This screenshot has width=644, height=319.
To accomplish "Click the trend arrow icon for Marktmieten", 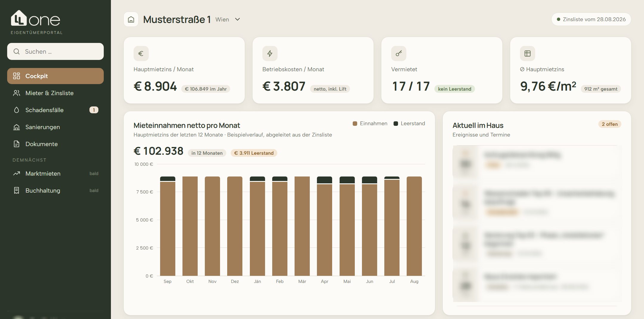I will pyautogui.click(x=17, y=174).
